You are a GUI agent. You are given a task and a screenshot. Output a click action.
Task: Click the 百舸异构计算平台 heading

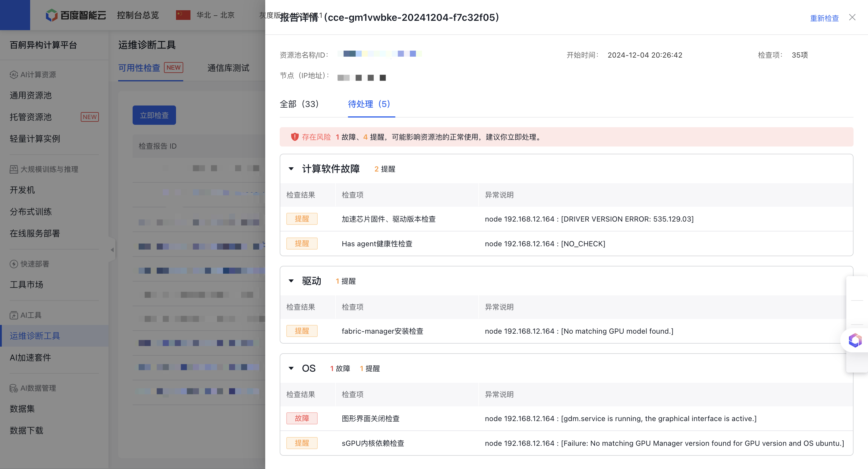43,45
